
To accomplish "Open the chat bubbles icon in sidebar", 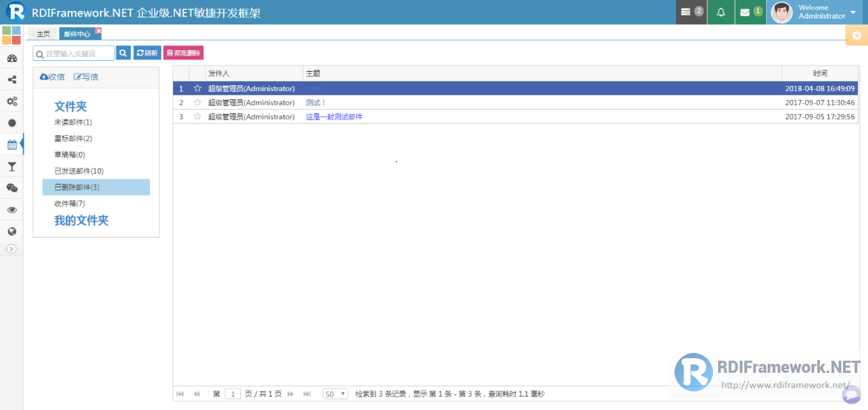I will click(x=12, y=188).
